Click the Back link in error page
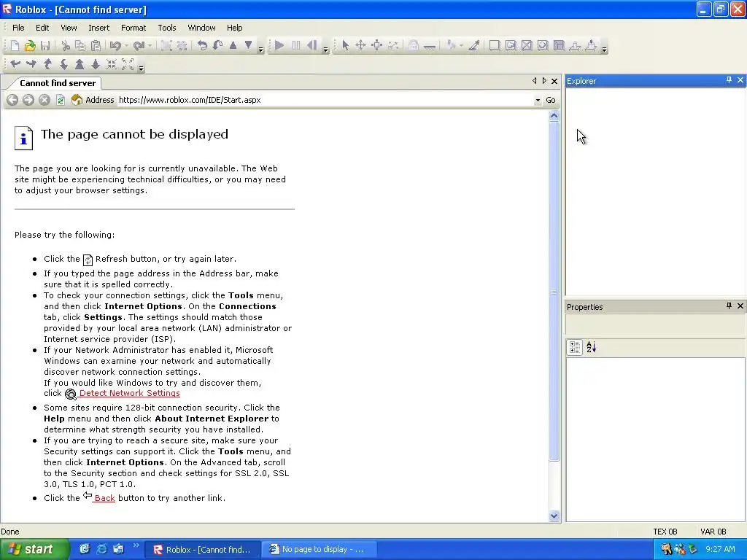747x560 pixels. [x=104, y=498]
